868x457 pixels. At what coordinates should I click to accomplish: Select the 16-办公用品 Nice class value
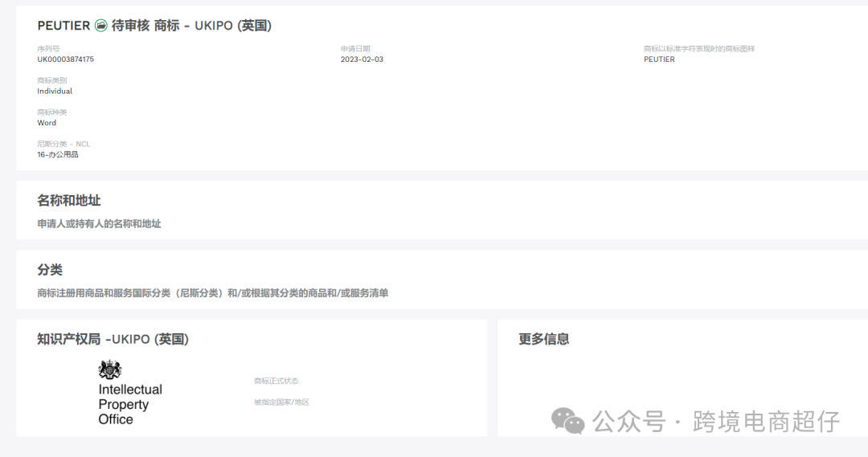pos(58,154)
